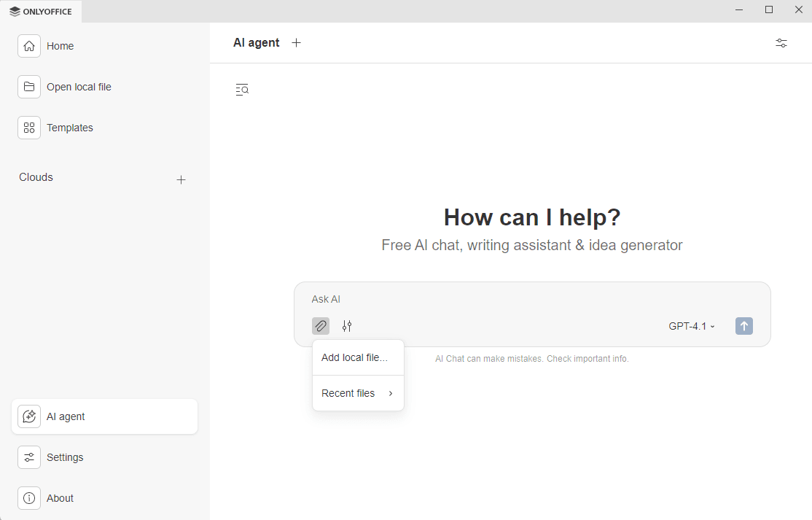The image size is (812, 520).
Task: Send the message with the arrow button
Action: pos(744,326)
